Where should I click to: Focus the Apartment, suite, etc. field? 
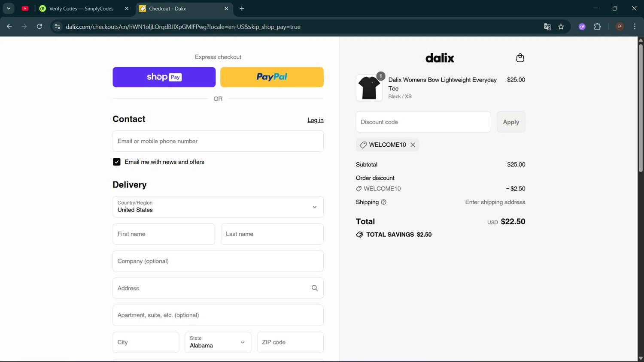[218, 315]
